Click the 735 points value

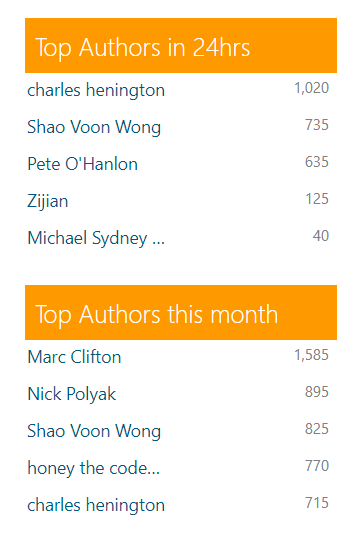click(x=317, y=125)
